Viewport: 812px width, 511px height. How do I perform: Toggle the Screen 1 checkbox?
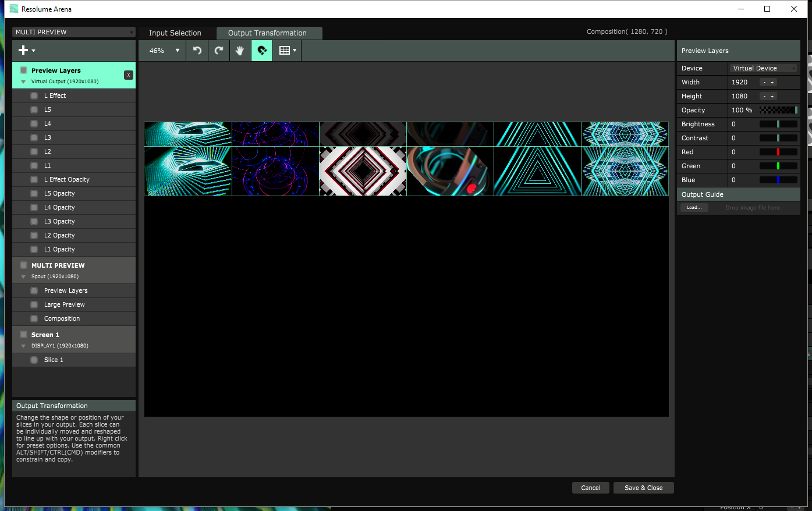point(24,335)
